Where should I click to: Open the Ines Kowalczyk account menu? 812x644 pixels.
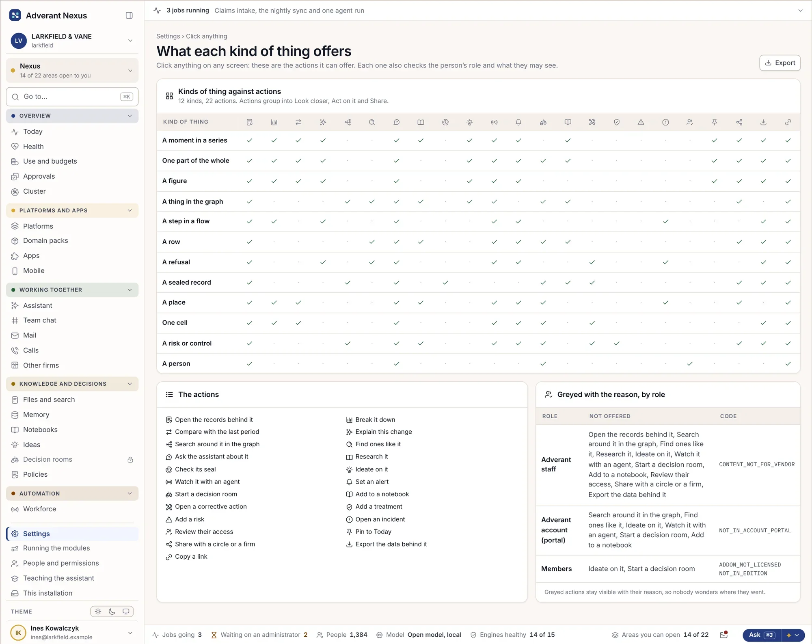72,633
